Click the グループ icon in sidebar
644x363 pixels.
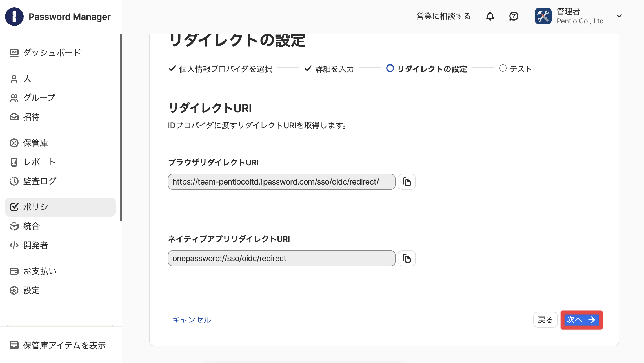pos(14,98)
